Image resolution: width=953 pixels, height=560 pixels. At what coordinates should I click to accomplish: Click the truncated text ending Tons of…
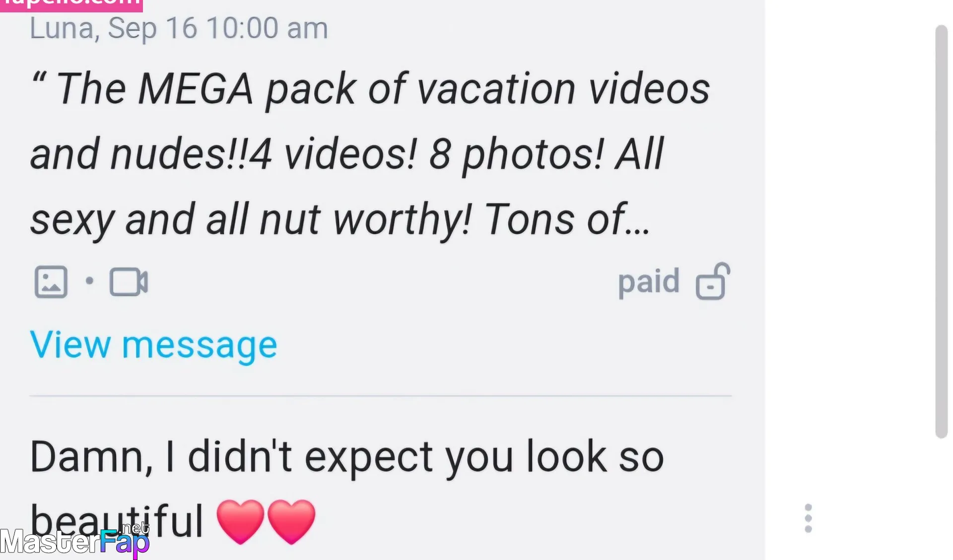[x=567, y=219]
